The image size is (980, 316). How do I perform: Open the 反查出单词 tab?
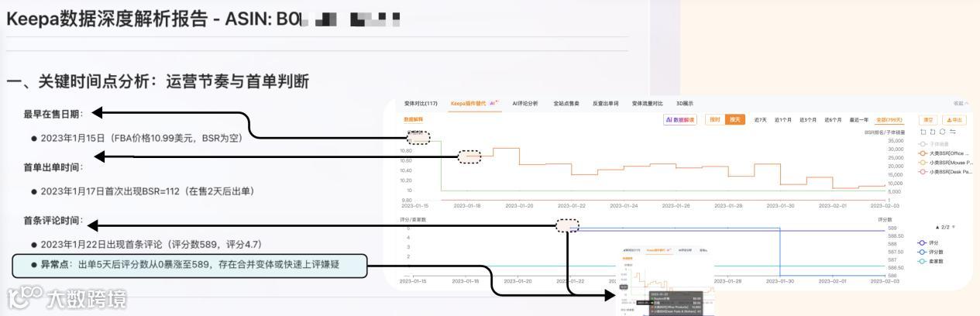tap(606, 103)
